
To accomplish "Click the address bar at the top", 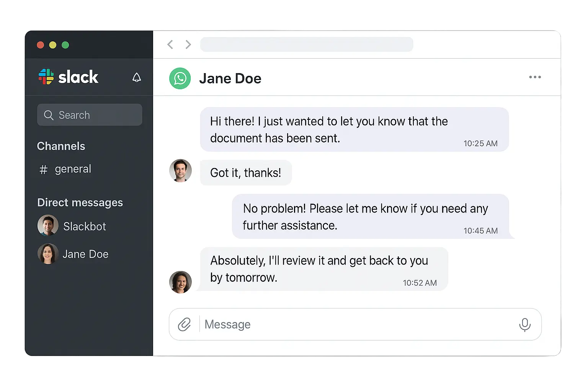I will (306, 44).
